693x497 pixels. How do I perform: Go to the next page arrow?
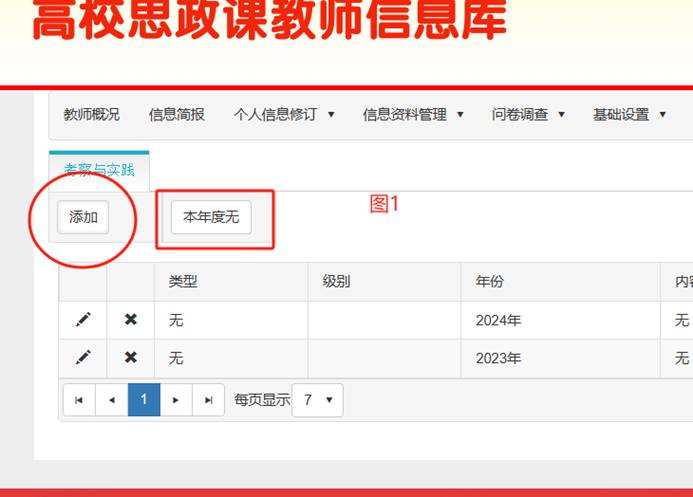tap(176, 400)
